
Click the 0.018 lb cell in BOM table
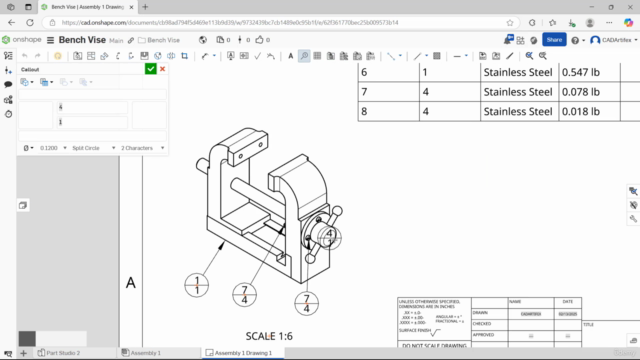click(x=589, y=111)
